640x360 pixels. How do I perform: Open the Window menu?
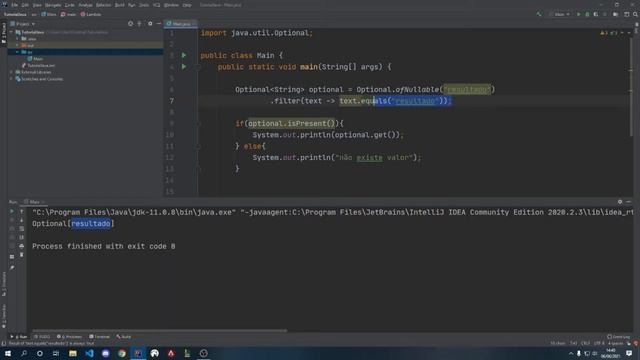pyautogui.click(x=171, y=5)
